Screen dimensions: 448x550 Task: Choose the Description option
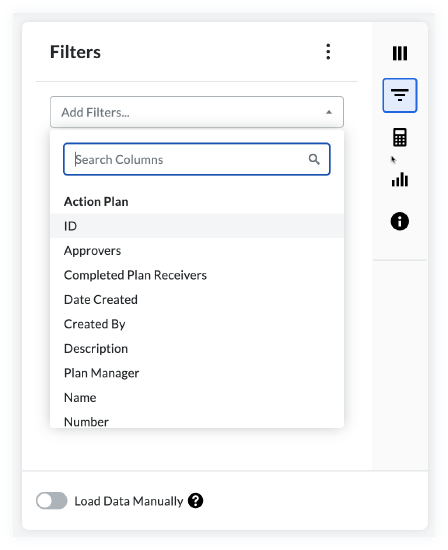click(197, 349)
